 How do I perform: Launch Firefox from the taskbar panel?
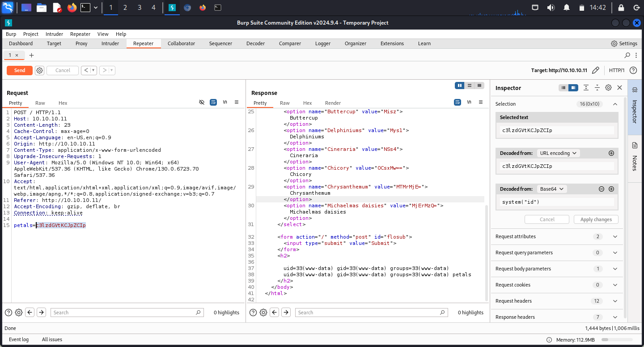(x=72, y=8)
